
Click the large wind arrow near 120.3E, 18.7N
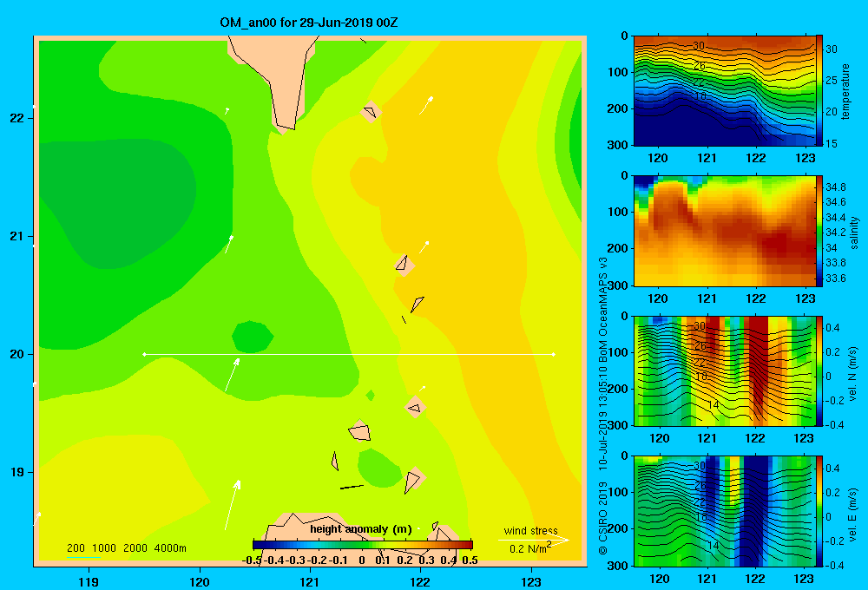(x=232, y=505)
